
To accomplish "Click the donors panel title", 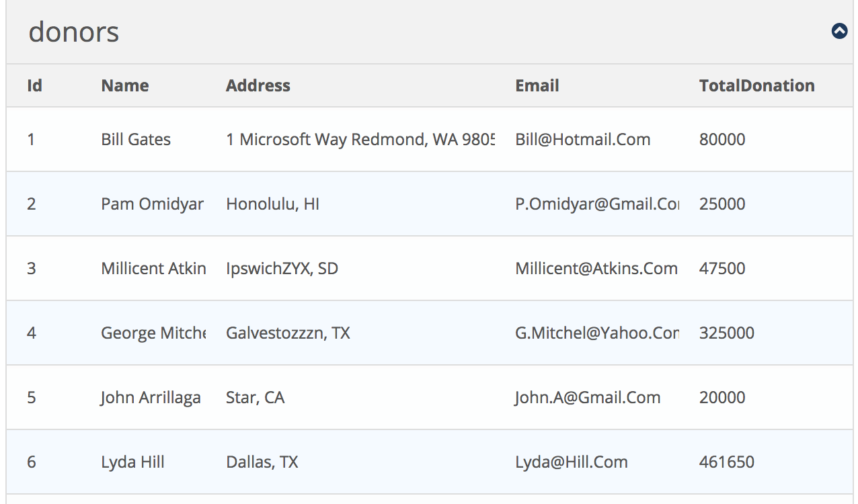I will coord(74,32).
